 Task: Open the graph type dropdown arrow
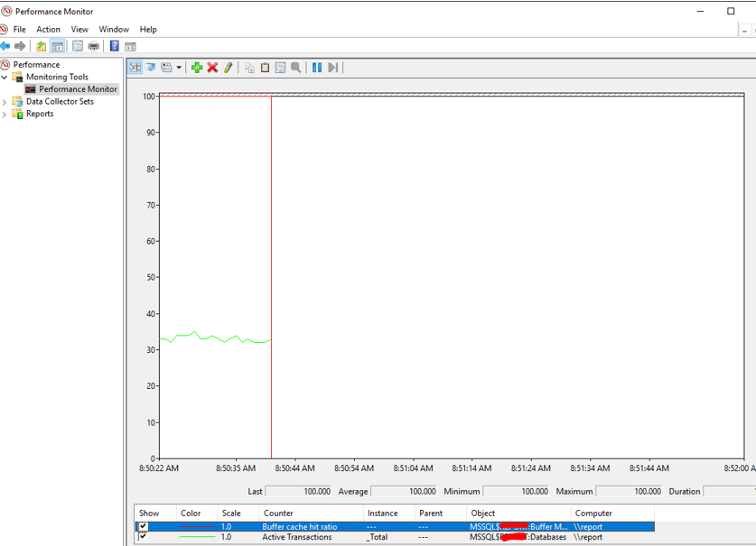(x=179, y=68)
